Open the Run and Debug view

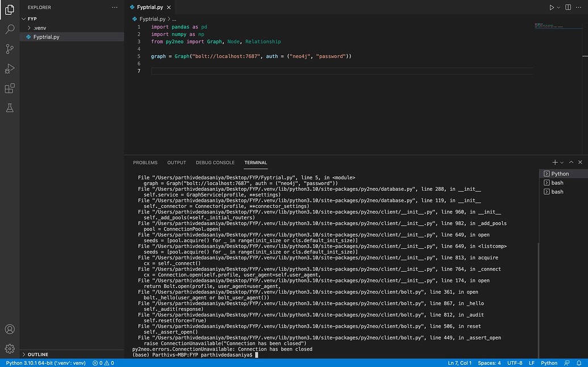tap(9, 69)
